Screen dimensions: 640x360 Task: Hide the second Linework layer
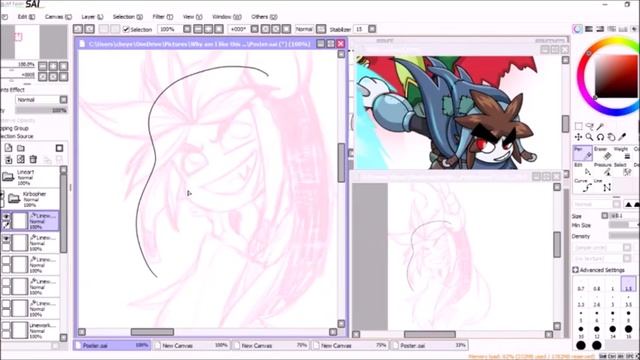tap(6, 238)
